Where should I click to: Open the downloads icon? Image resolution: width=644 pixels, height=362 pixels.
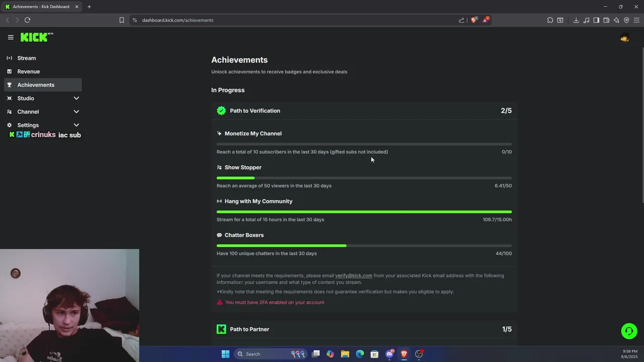point(576,20)
